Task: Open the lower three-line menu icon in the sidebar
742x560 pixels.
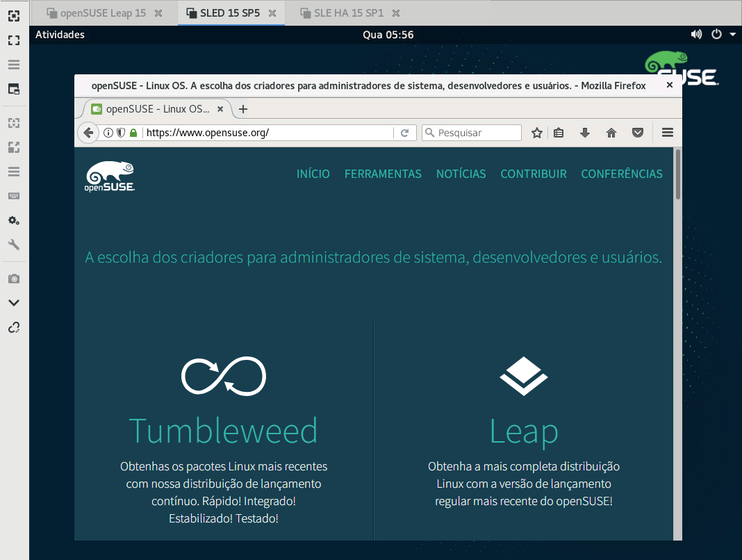Action: pos(14,172)
